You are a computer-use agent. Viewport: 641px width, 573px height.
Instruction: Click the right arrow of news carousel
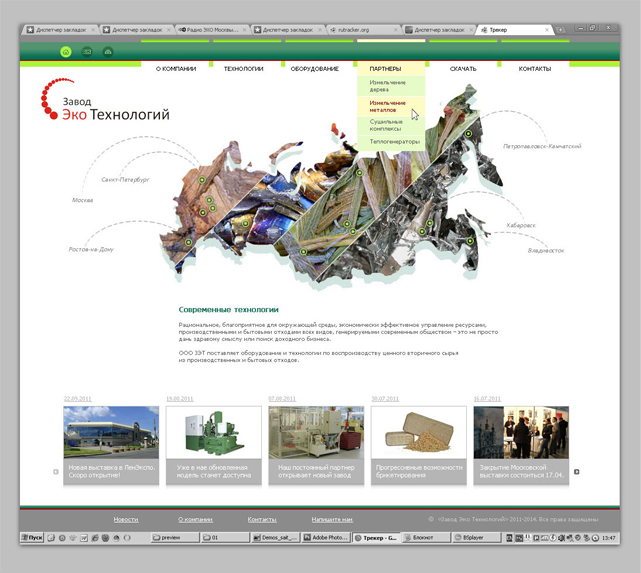tap(577, 472)
